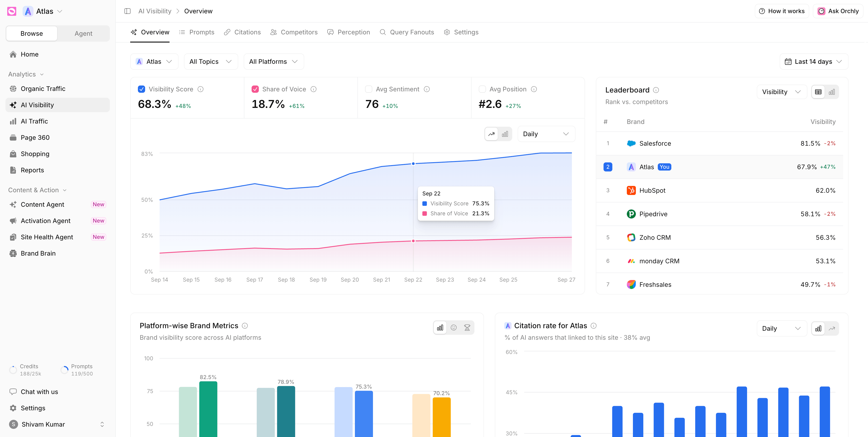
Task: Toggle the sidebar panel icon
Action: click(x=127, y=11)
